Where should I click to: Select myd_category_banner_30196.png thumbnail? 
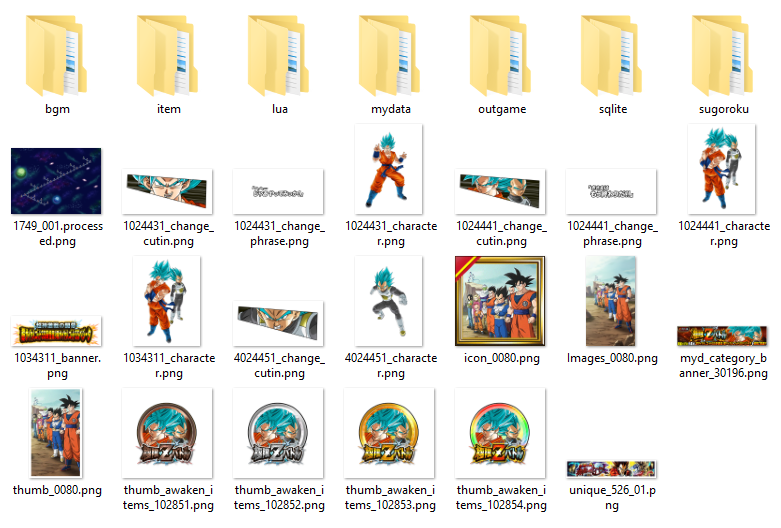click(x=722, y=336)
